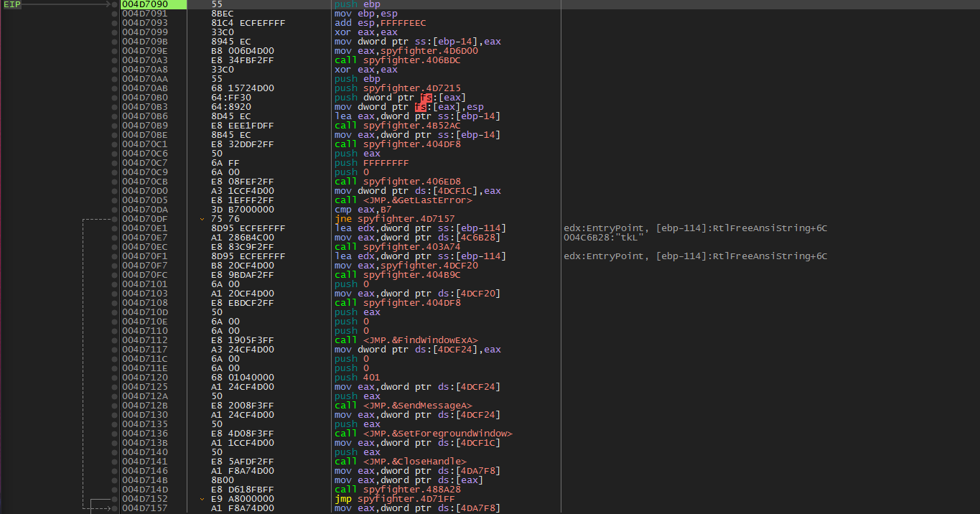Toggle breakpoint dot at address 004D7091

tap(115, 14)
